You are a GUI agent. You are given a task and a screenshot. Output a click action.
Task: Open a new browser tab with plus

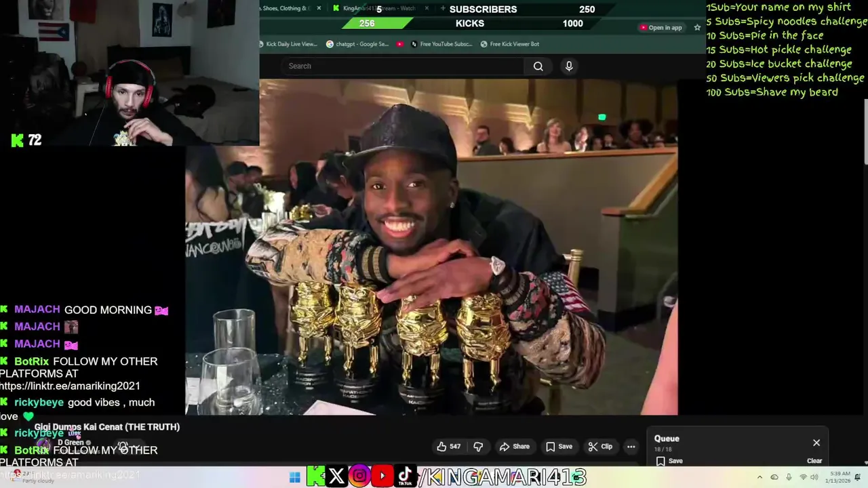(443, 8)
